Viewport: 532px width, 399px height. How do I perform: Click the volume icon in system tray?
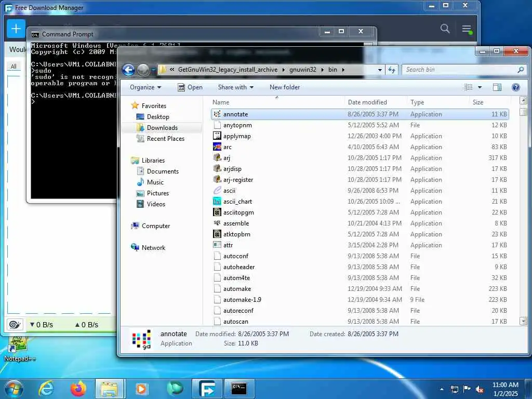[x=480, y=389]
